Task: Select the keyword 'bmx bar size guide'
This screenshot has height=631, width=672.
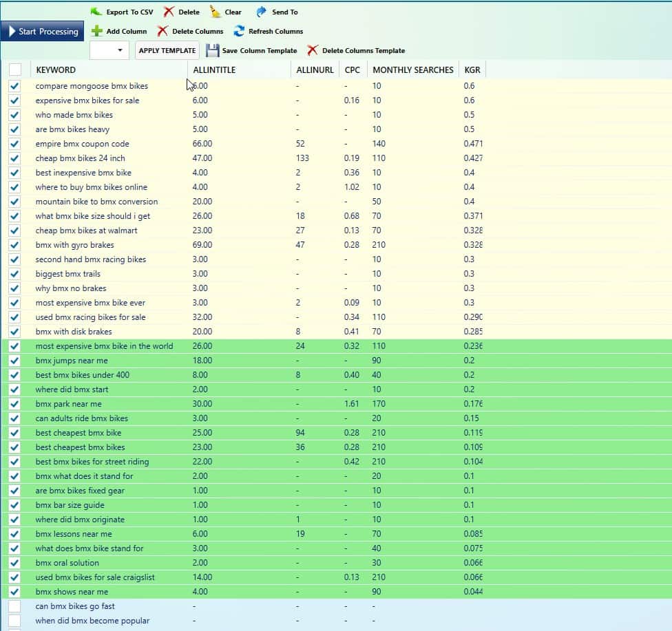Action: point(70,505)
